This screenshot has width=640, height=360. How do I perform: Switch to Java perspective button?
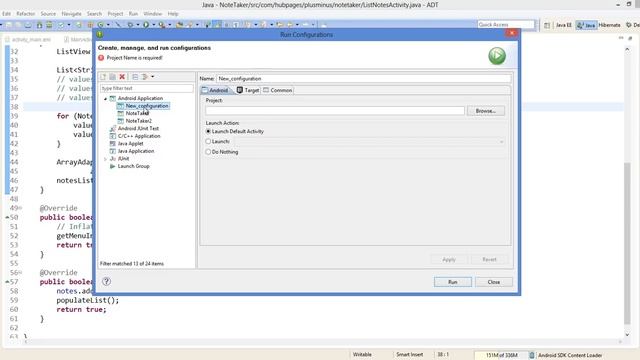(x=586, y=25)
